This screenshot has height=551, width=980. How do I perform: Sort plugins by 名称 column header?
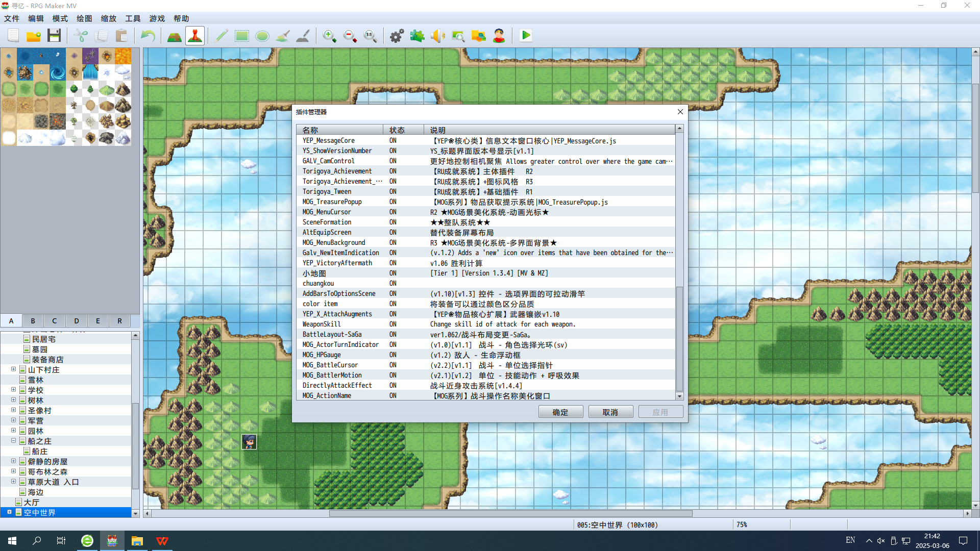(340, 130)
